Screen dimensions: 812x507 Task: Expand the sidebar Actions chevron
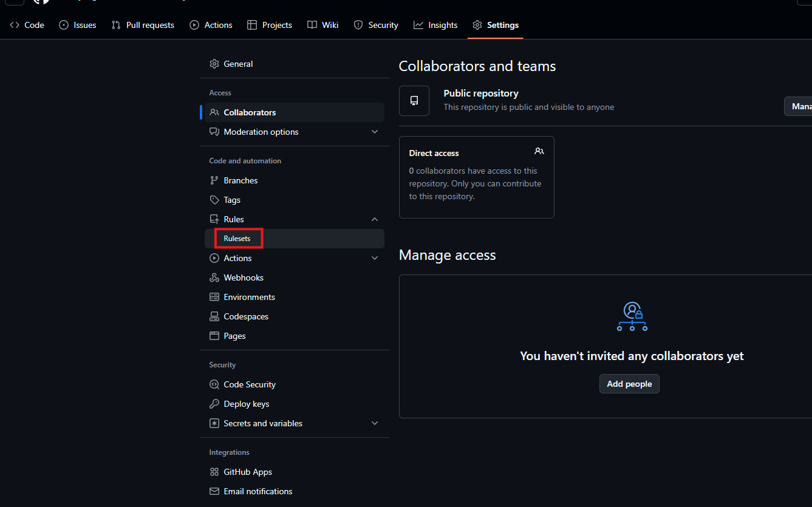(375, 258)
